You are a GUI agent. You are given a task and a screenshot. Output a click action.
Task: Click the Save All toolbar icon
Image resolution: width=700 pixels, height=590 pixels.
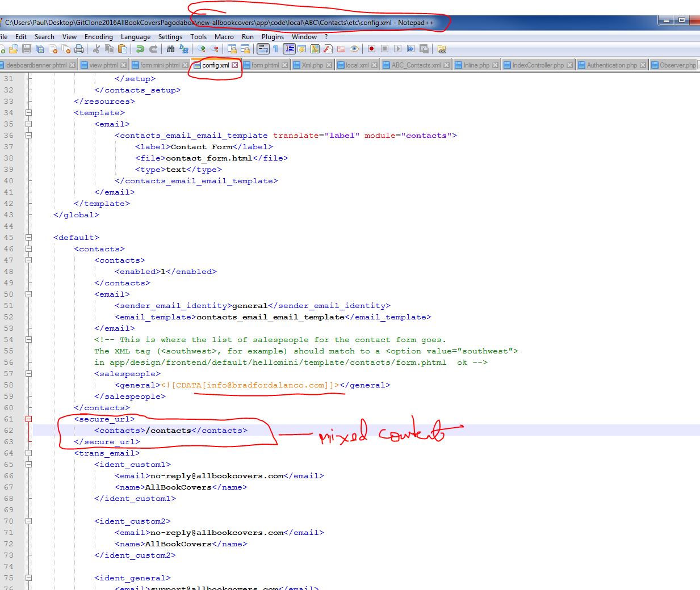39,49
